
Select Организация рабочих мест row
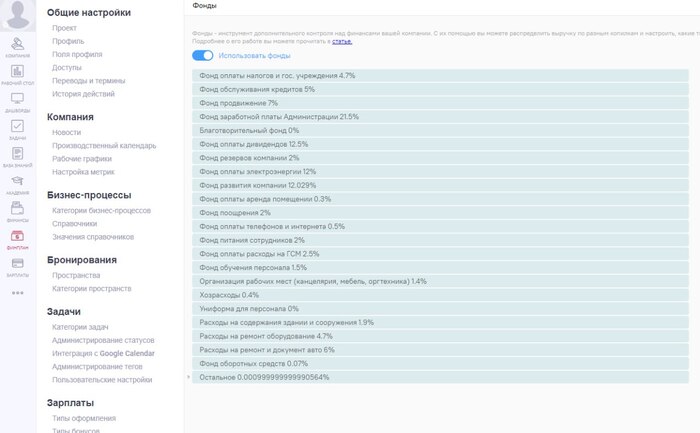tap(440, 281)
